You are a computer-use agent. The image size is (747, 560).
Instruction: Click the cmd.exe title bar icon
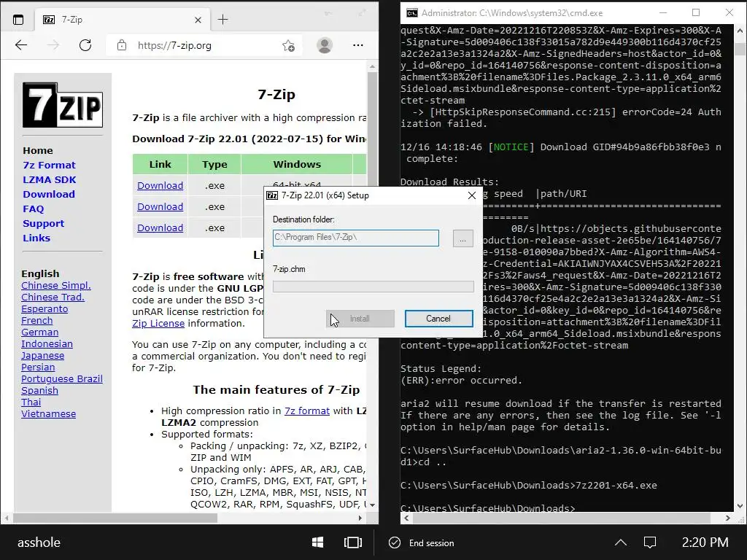pyautogui.click(x=411, y=13)
